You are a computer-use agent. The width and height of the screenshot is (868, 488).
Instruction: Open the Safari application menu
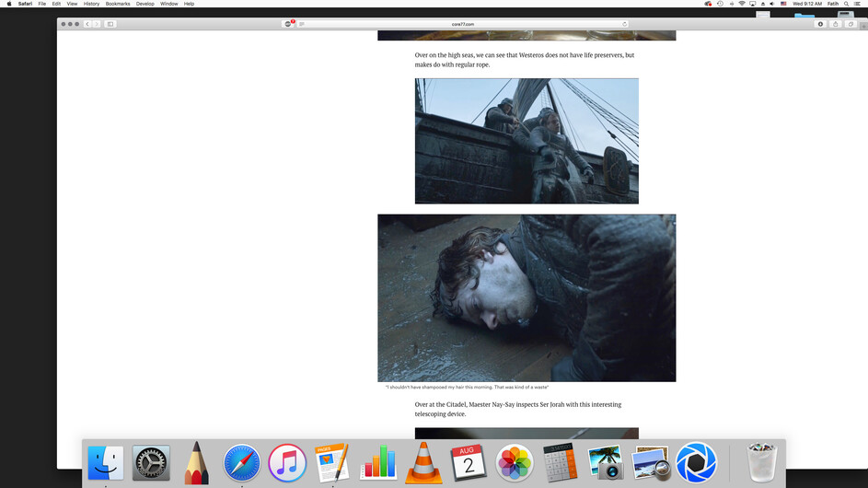25,4
